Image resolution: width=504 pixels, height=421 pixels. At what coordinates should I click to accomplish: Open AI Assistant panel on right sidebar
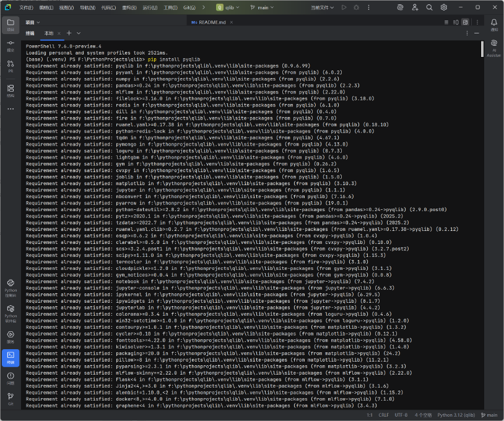click(494, 48)
